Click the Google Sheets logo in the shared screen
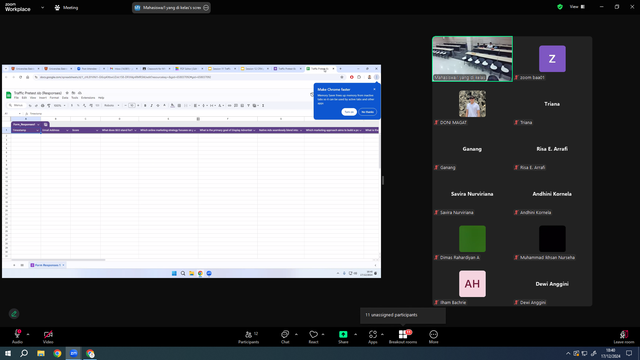 (x=9, y=95)
